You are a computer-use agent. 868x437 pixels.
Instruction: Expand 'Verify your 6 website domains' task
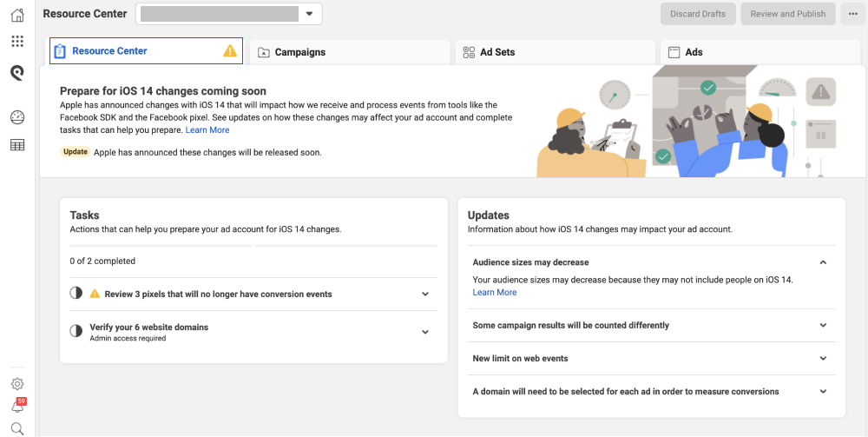(425, 332)
